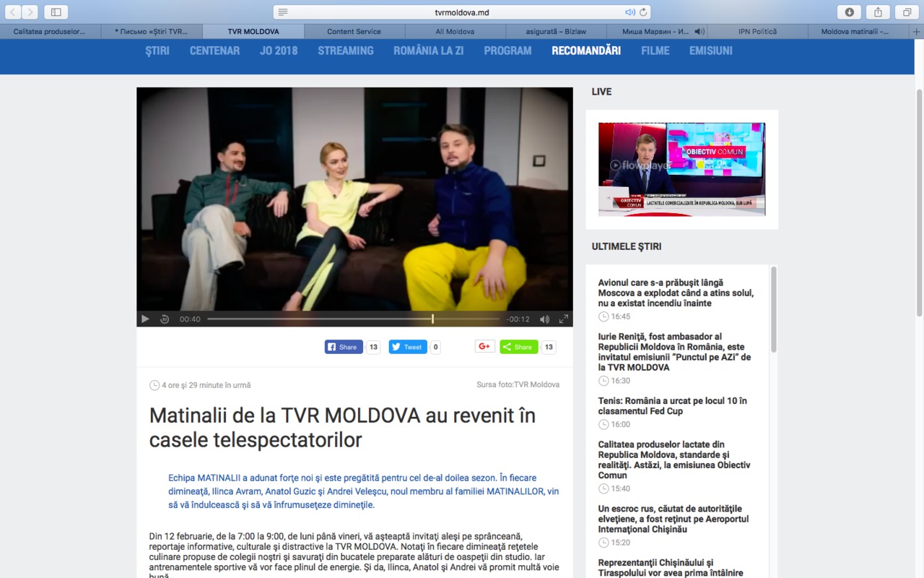This screenshot has height=578, width=924.
Task: Click 'Sursa foto:TVR Moldova' caption
Action: pos(518,384)
